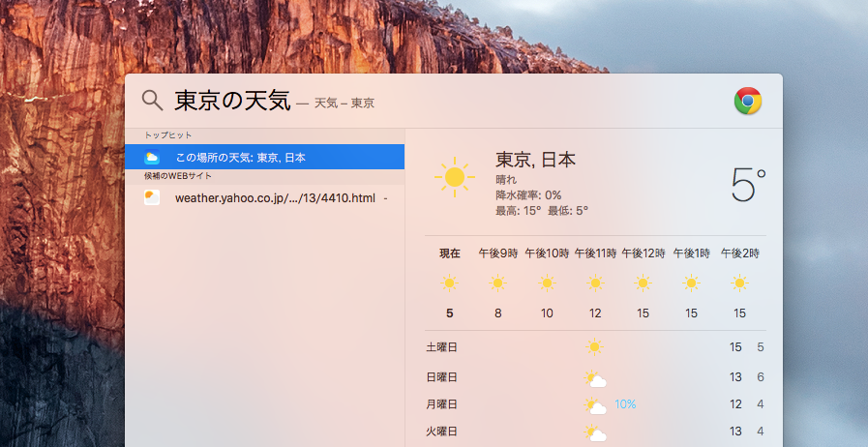Click sun icon under 午後2時
The height and width of the screenshot is (447, 868).
[x=740, y=283]
